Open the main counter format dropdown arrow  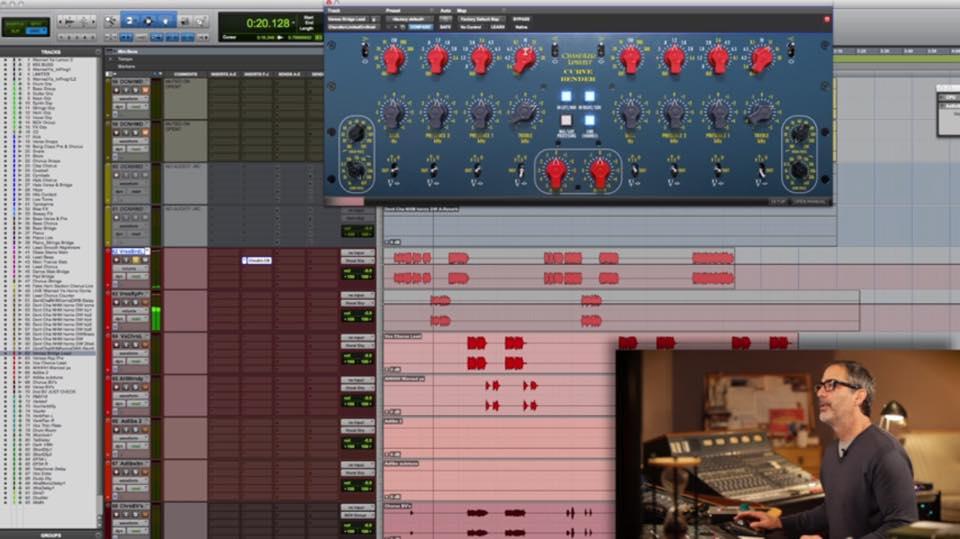coord(294,23)
